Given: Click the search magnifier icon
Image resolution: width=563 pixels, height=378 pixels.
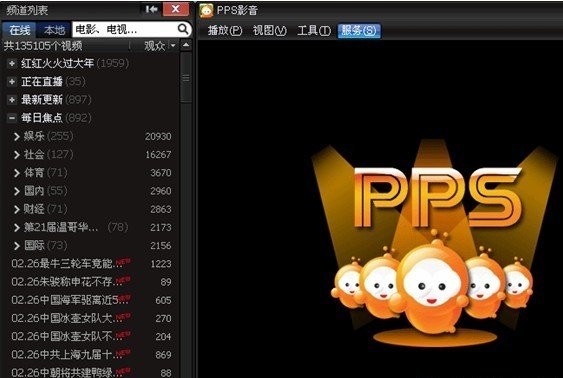Looking at the screenshot, I should [183, 29].
